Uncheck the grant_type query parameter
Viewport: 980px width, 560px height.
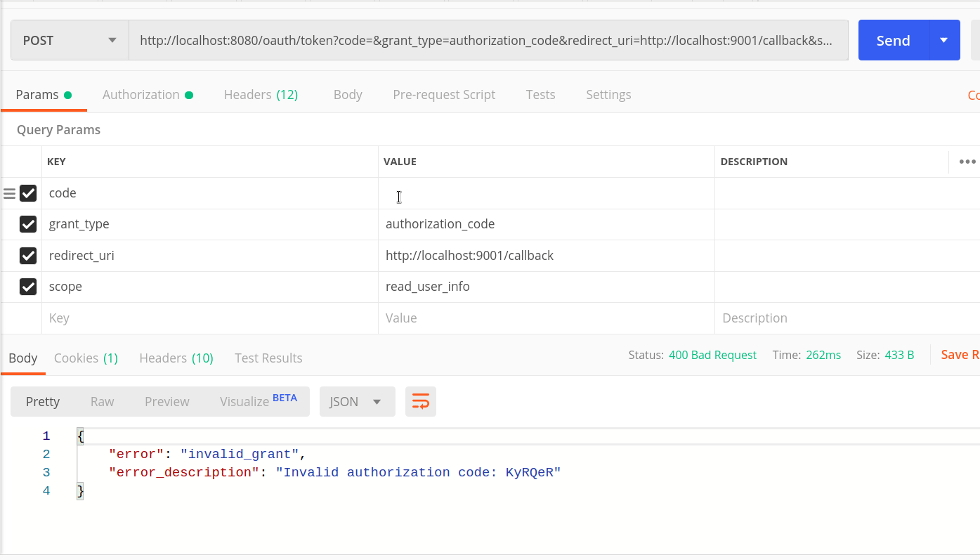(27, 223)
